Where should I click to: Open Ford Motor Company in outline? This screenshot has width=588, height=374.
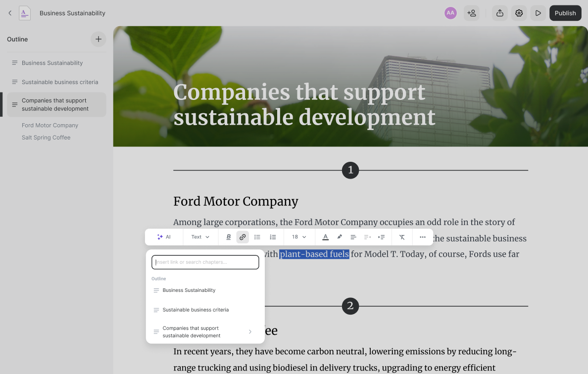click(50, 126)
